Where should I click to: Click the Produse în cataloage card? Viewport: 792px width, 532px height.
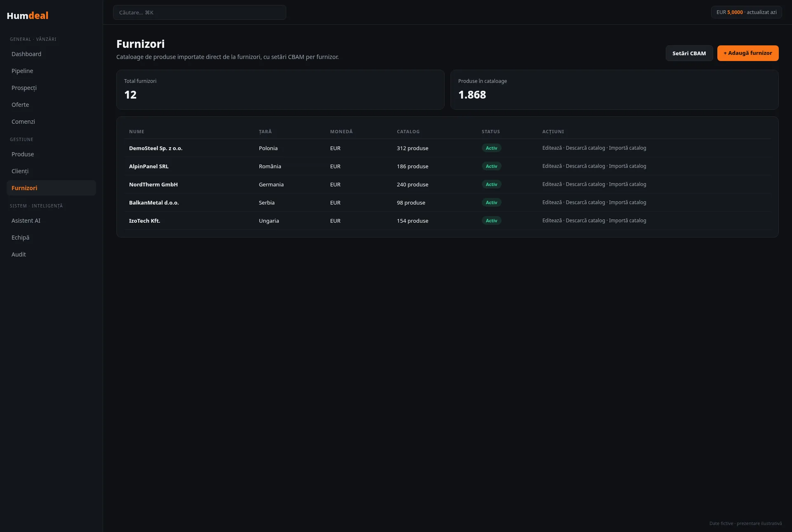(614, 89)
